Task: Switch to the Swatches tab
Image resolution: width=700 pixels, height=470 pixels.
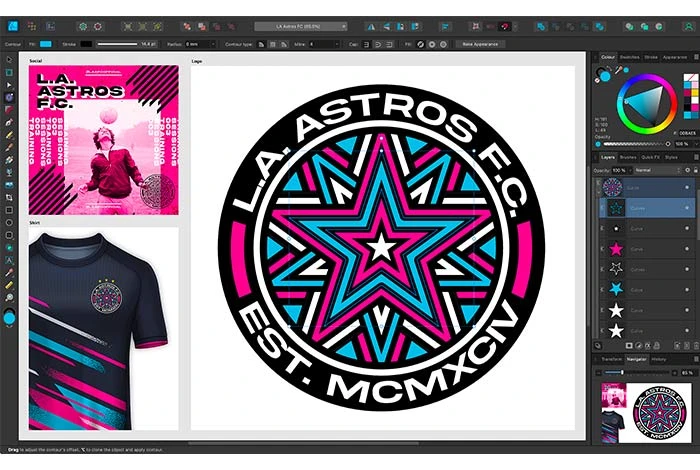Action: click(629, 57)
